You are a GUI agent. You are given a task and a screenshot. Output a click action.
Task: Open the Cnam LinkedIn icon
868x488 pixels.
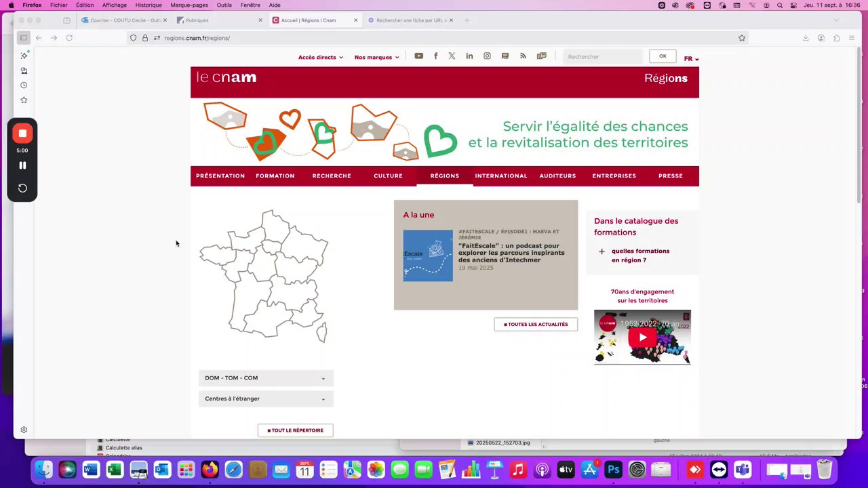[469, 56]
